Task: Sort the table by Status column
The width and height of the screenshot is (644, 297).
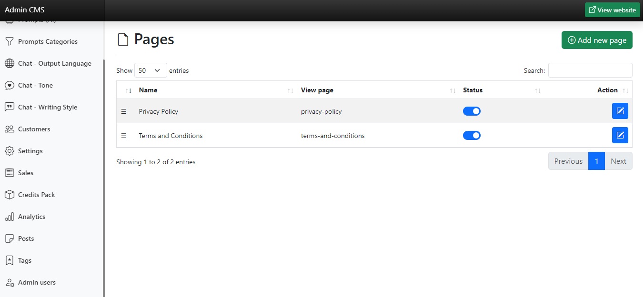Action: click(473, 90)
